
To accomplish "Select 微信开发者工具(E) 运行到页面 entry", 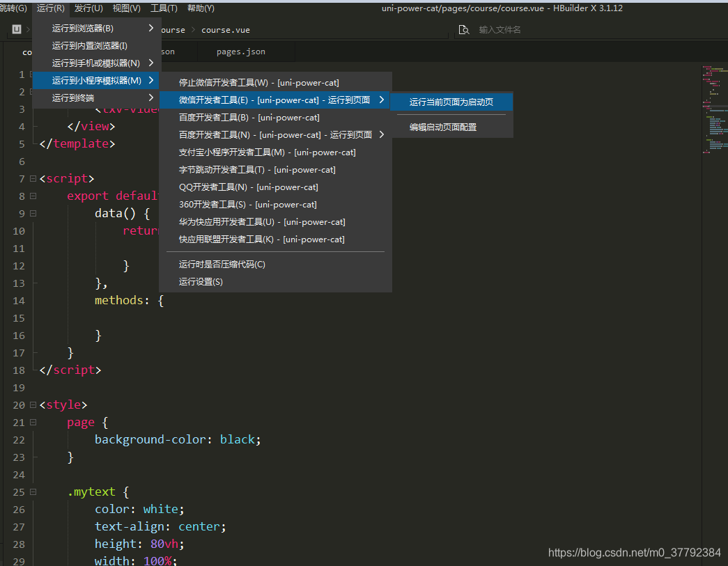I will click(x=275, y=100).
